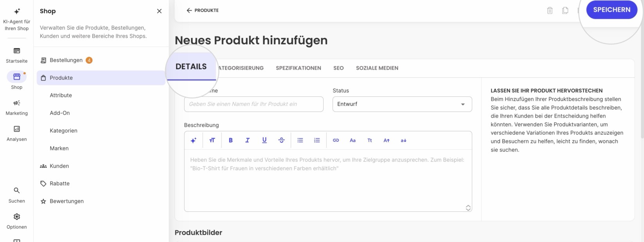Delete product via trash icon
Image resolution: width=644 pixels, height=242 pixels.
(x=550, y=11)
